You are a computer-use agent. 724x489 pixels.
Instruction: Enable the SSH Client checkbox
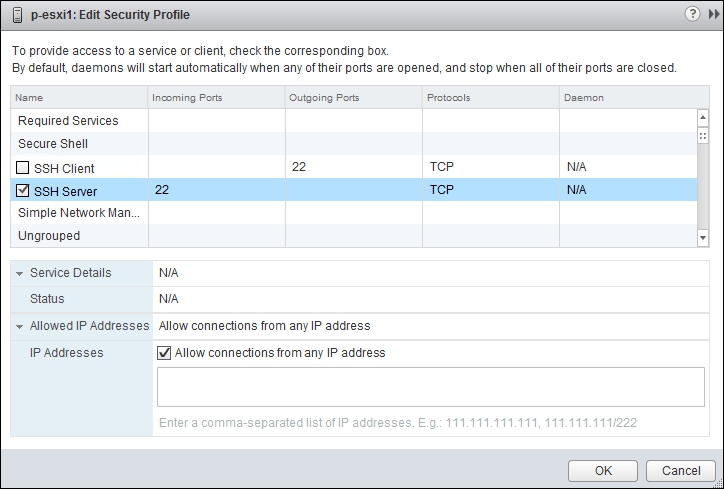(x=22, y=167)
